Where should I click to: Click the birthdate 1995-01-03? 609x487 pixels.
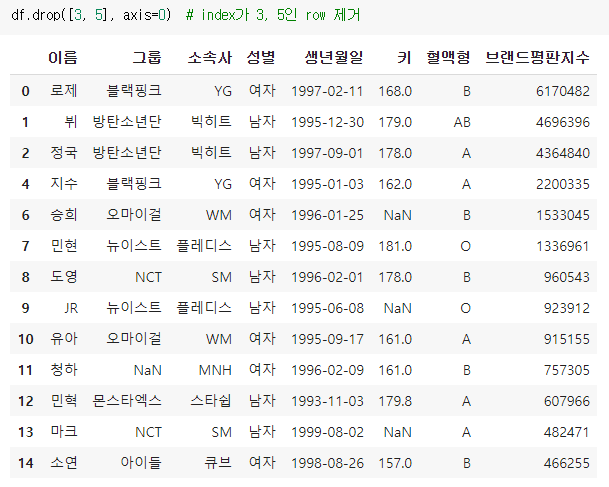coord(327,184)
